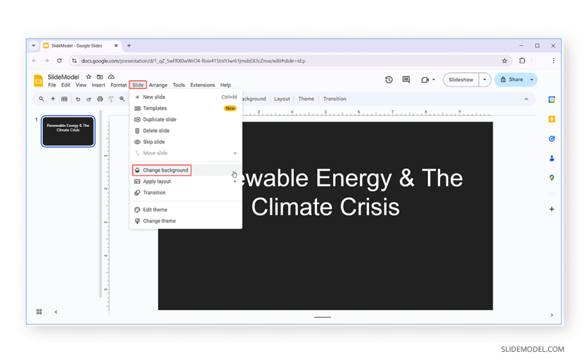Open the Extensions menu

pyautogui.click(x=203, y=85)
